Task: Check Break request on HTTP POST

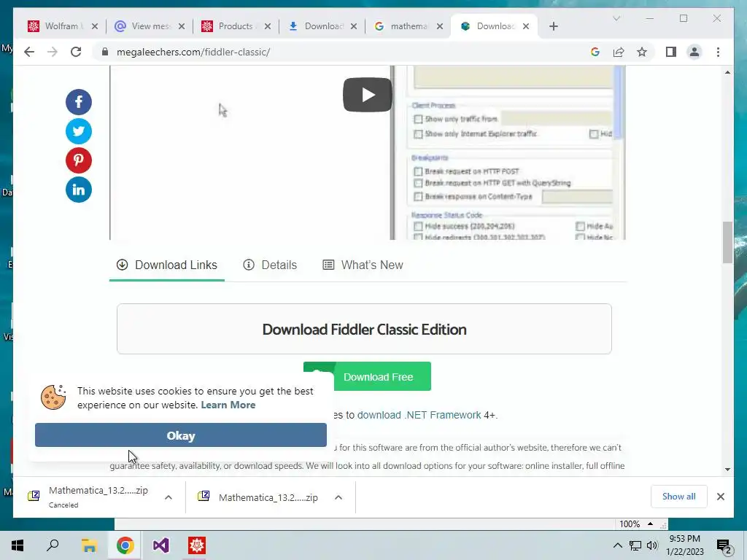Action: coord(418,171)
